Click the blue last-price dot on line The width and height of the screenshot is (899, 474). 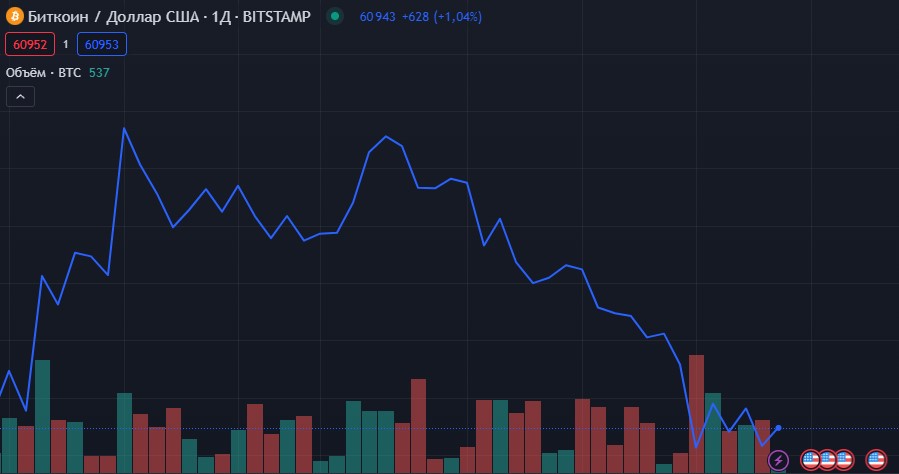[x=778, y=428]
